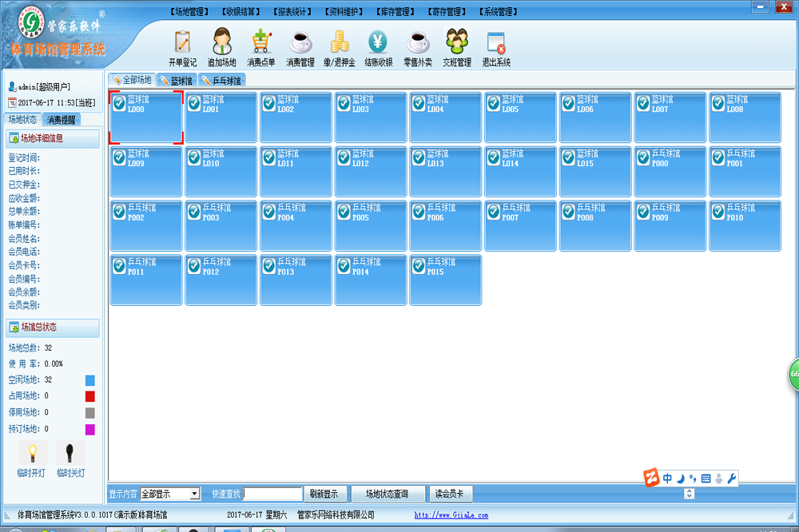Toggle check mark on court P014
This screenshot has height=532, width=799.
point(344,267)
